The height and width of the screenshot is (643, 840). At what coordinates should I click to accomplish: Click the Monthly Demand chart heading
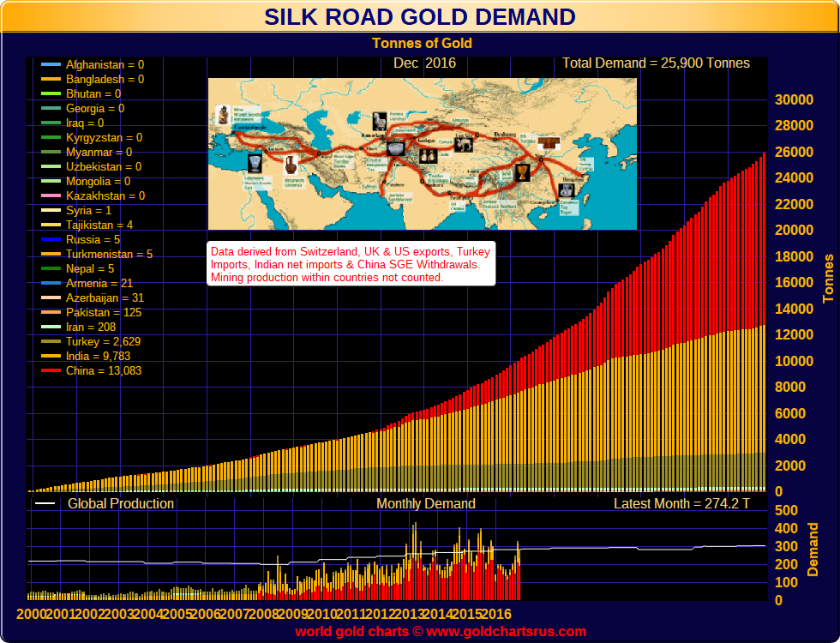click(426, 504)
